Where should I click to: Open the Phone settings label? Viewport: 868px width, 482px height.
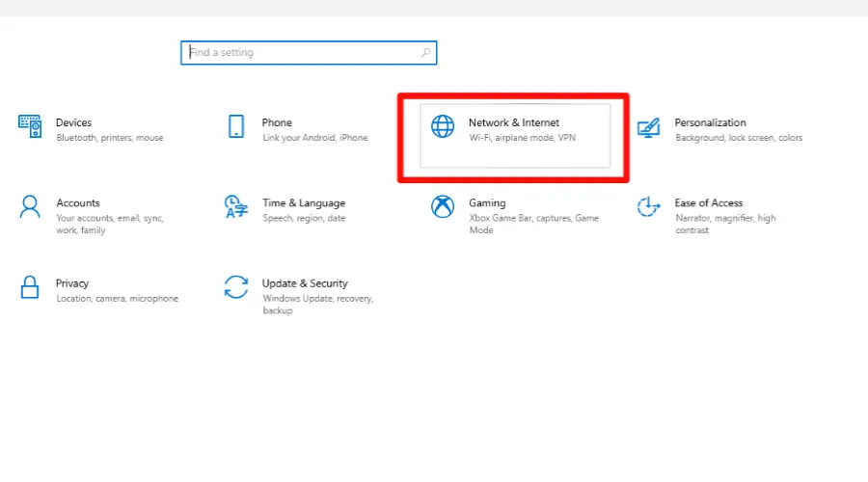277,122
